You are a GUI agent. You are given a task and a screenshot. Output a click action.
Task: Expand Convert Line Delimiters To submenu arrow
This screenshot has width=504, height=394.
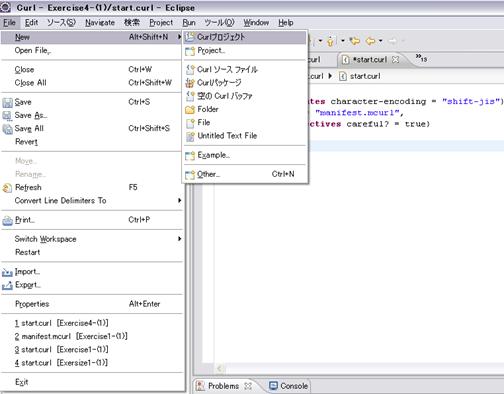point(180,200)
